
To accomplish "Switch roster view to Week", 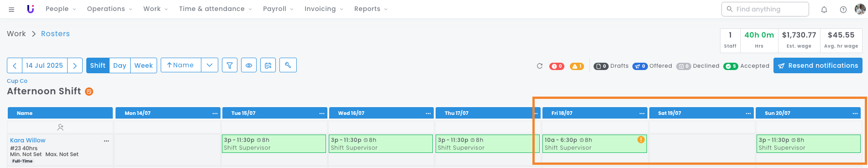I will click(143, 65).
